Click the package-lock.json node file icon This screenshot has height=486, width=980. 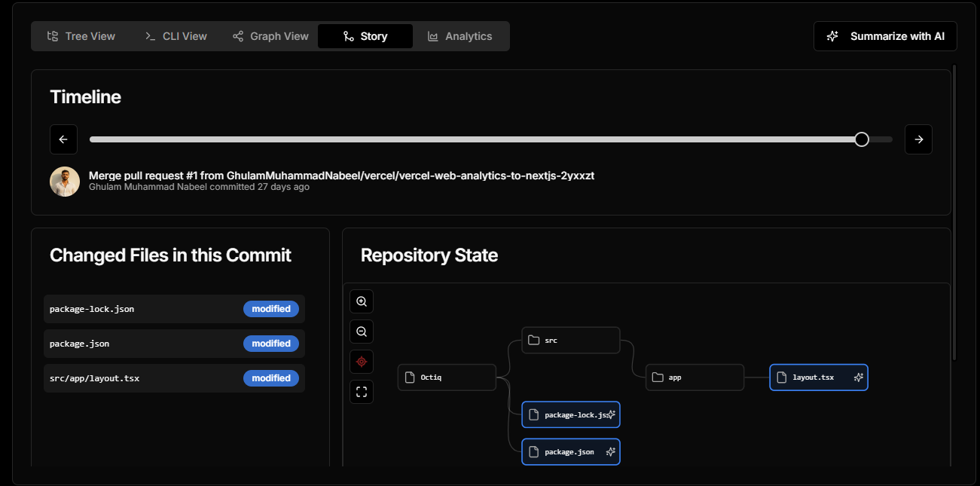point(534,414)
